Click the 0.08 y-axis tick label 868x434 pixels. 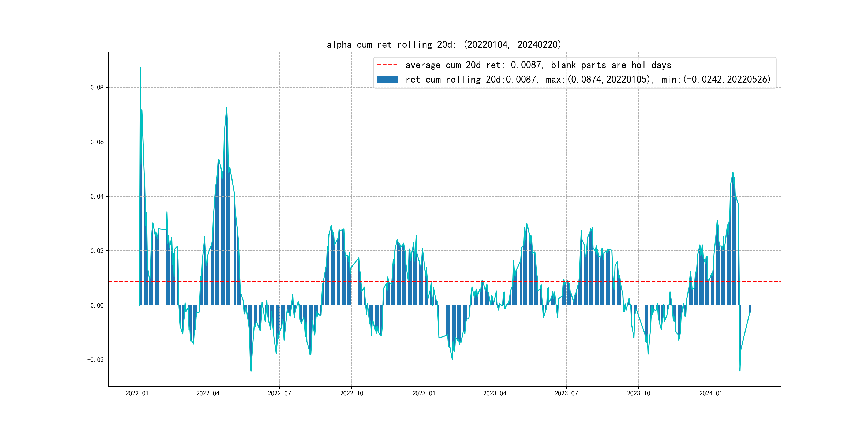point(97,88)
